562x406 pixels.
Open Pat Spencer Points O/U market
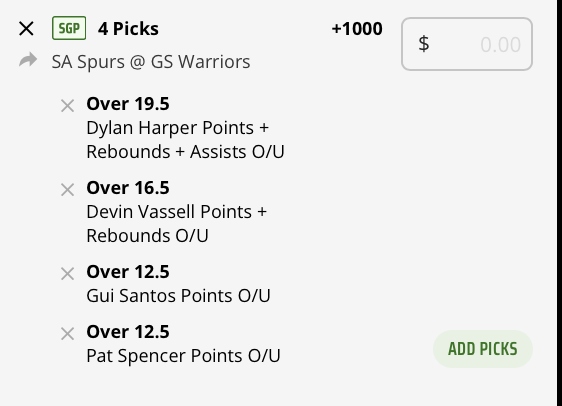(x=183, y=356)
